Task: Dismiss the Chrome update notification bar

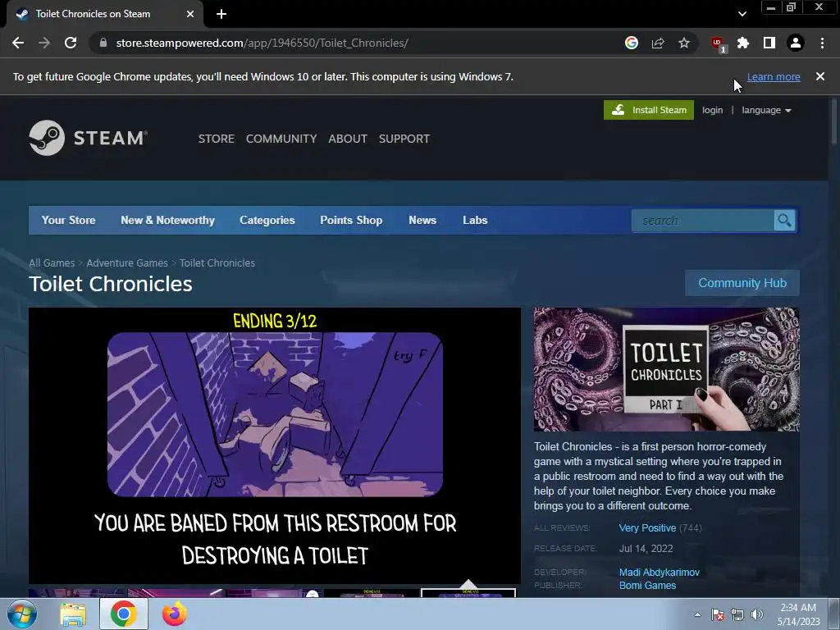Action: click(x=820, y=76)
